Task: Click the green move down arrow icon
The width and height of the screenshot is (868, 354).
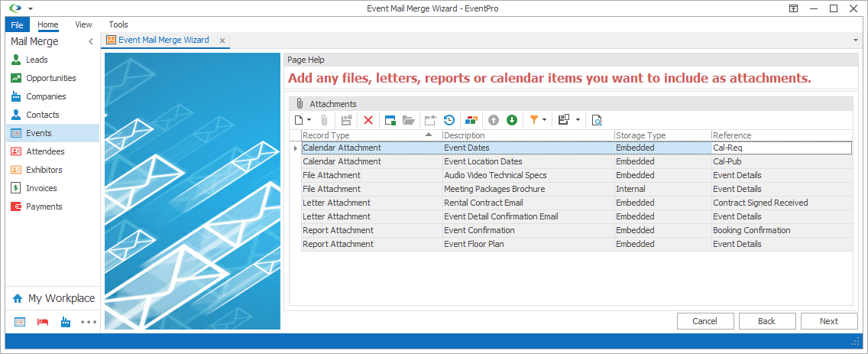Action: point(512,120)
